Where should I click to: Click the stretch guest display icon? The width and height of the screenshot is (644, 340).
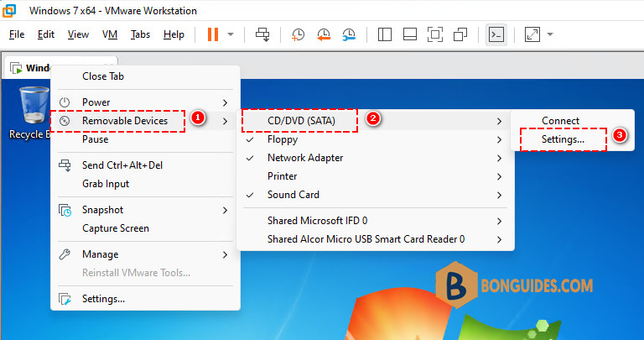coord(532,34)
